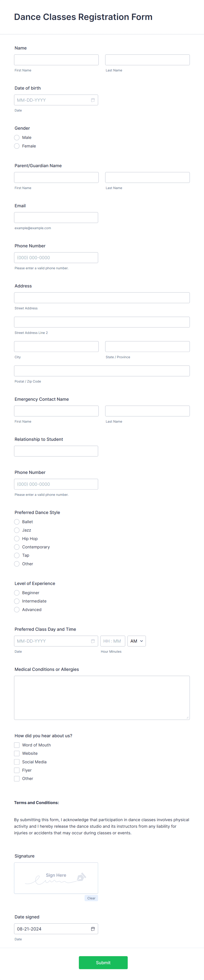Clear the signature field
The width and height of the screenshot is (204, 980).
point(91,898)
